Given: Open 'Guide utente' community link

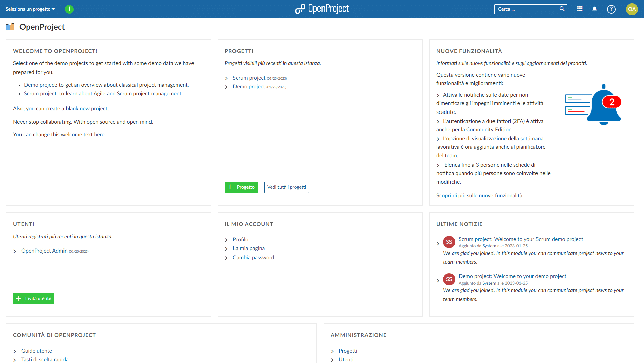Looking at the screenshot, I should coord(37,351).
